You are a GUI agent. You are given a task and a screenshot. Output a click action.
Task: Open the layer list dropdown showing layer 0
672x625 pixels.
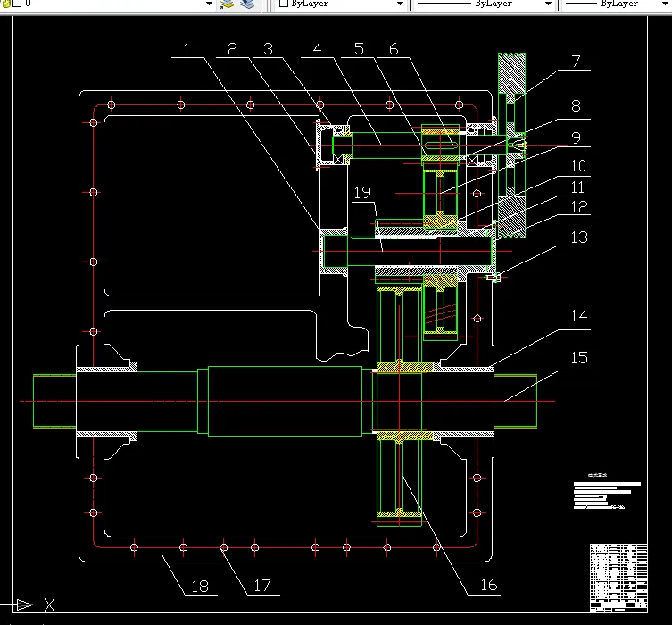209,4
